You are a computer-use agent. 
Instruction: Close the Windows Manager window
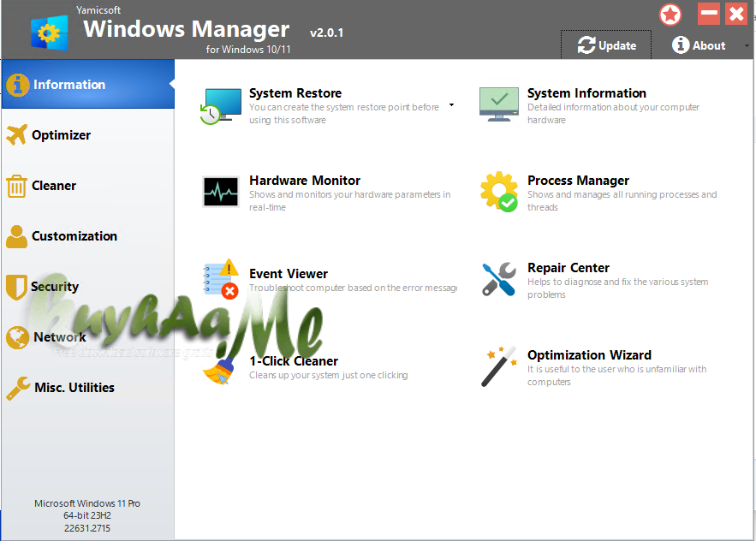[x=736, y=14]
